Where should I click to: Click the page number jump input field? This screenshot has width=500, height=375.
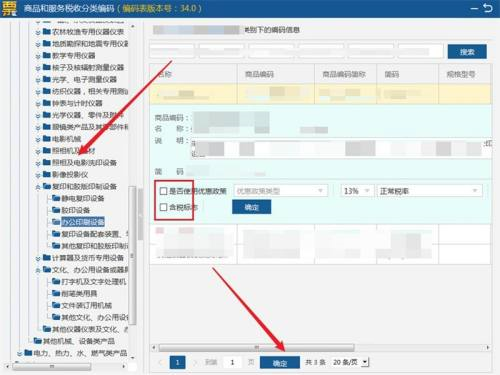point(232,362)
